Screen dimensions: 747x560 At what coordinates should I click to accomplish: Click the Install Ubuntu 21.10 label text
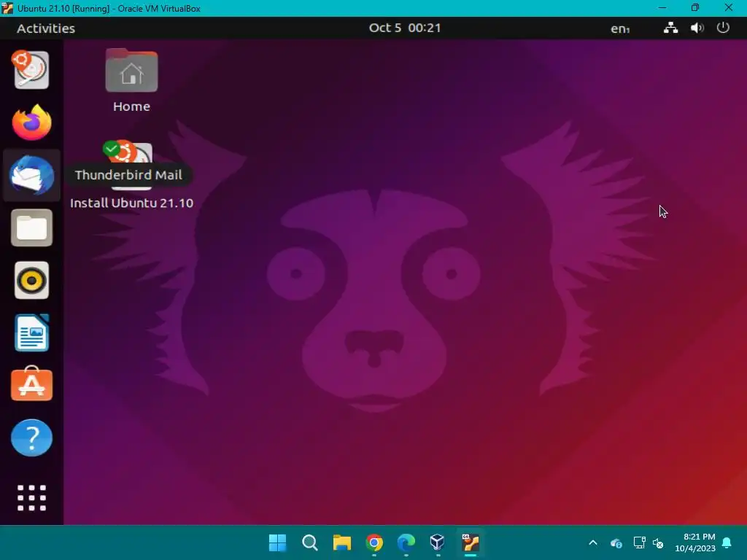coord(131,203)
